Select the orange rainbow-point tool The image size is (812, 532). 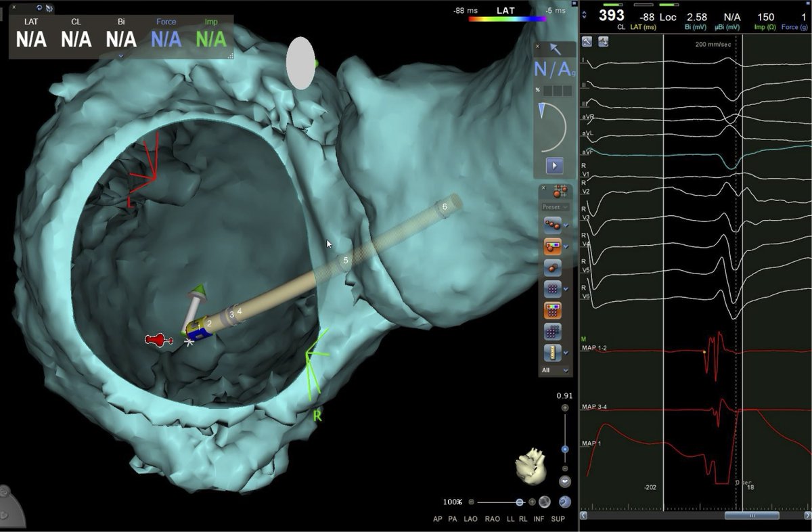click(552, 246)
